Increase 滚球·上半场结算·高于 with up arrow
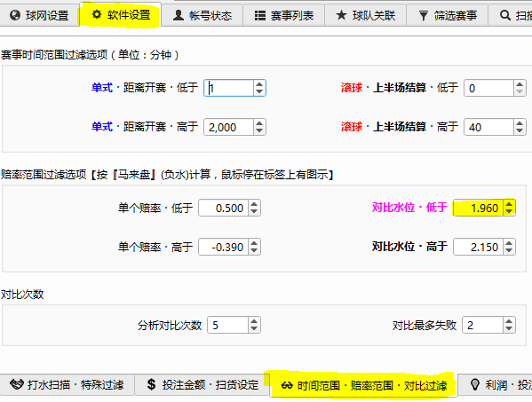The image size is (532, 402). (520, 123)
